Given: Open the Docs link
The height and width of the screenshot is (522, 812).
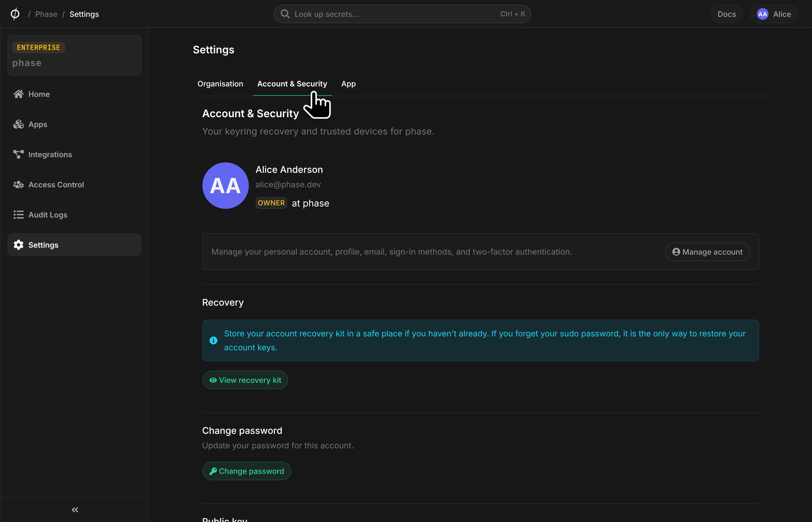Looking at the screenshot, I should coord(727,14).
